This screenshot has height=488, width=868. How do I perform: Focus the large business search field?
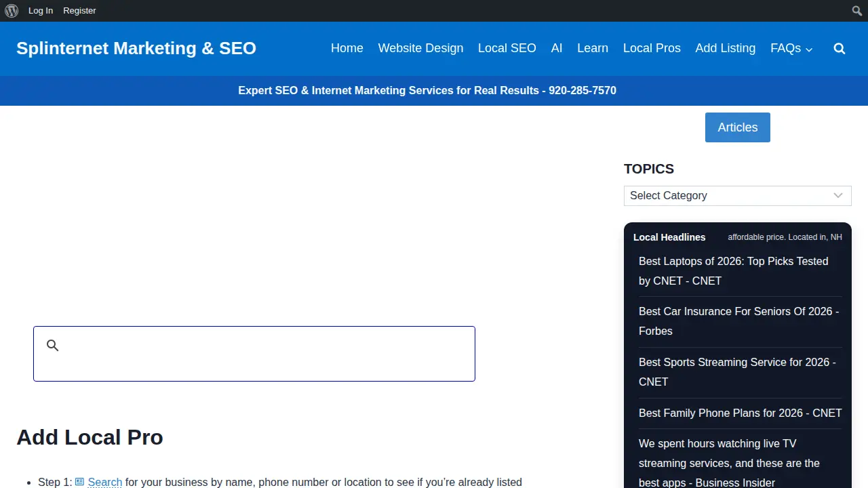[254, 354]
